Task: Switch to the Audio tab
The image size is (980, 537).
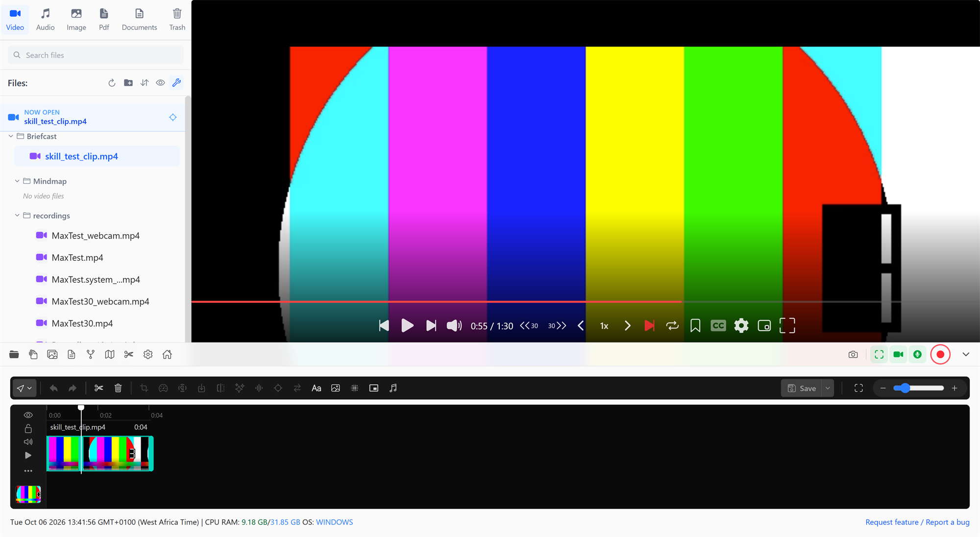Action: tap(45, 20)
